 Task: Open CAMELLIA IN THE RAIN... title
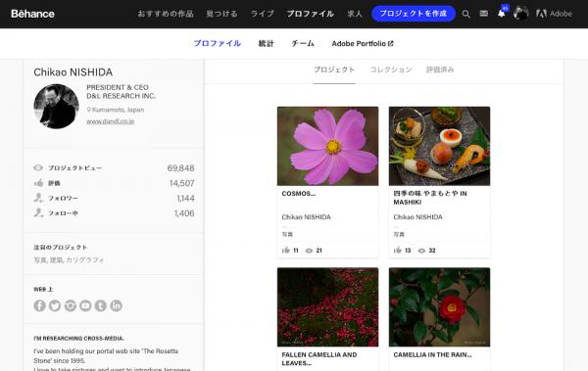tap(433, 355)
